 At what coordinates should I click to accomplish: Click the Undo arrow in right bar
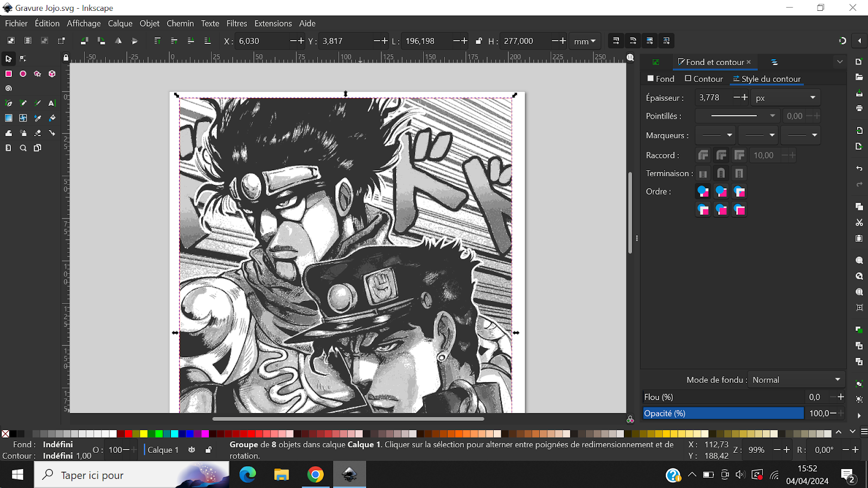coord(859,169)
